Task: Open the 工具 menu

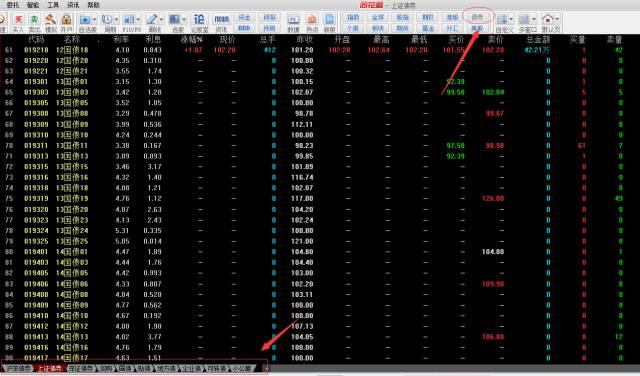Action: pyautogui.click(x=53, y=5)
